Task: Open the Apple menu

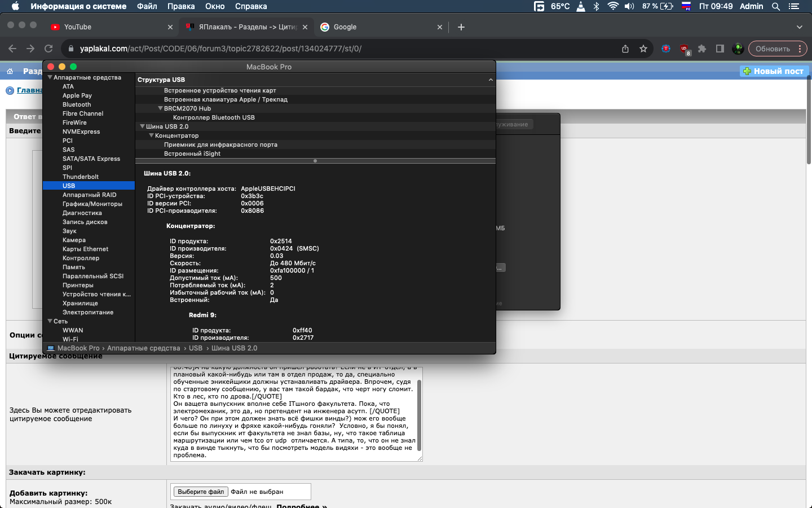Action: pos(15,6)
